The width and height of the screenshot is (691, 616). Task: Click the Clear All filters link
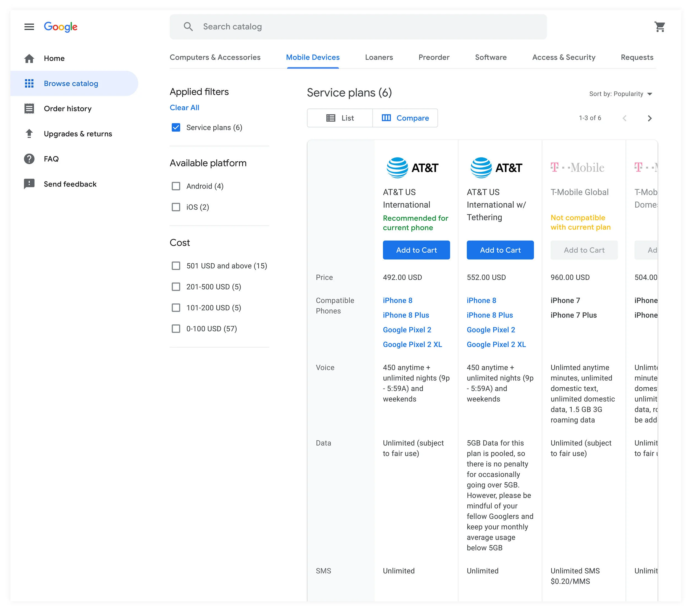pos(184,108)
